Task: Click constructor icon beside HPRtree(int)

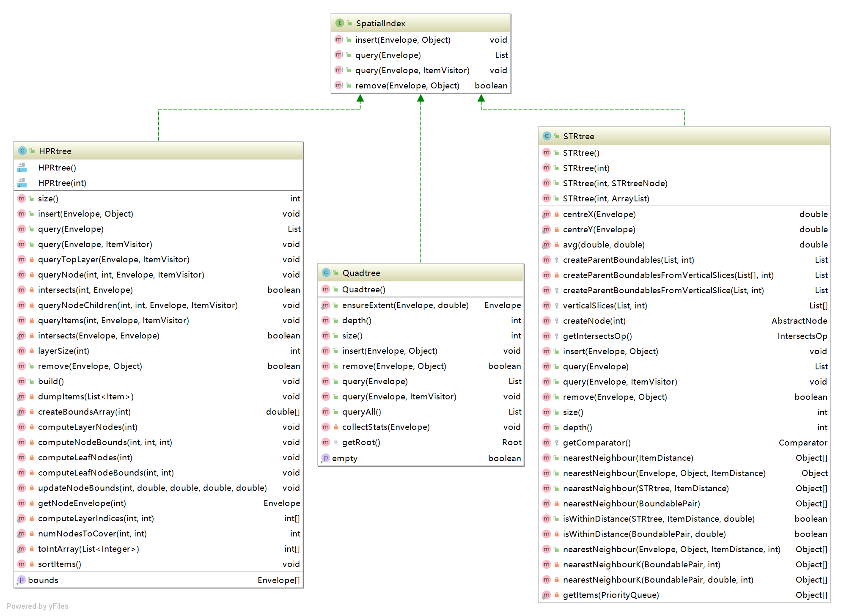Action: [22, 183]
